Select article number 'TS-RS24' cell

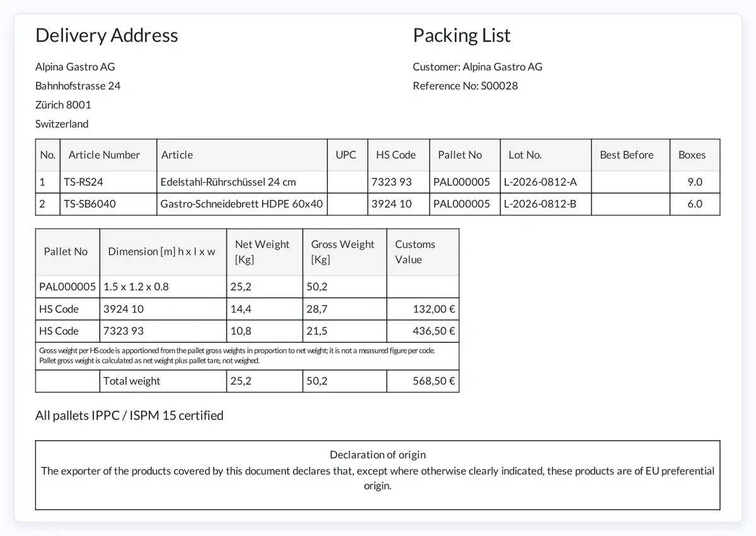108,182
